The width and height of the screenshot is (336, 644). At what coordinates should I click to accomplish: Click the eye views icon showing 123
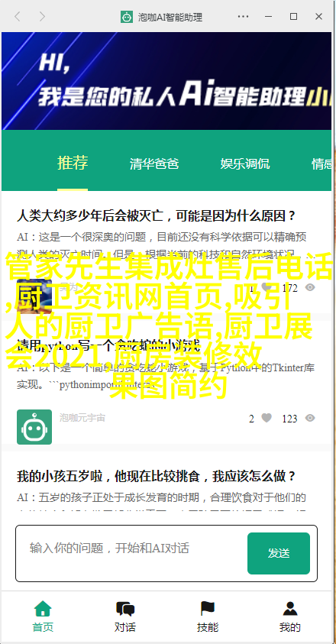310,418
